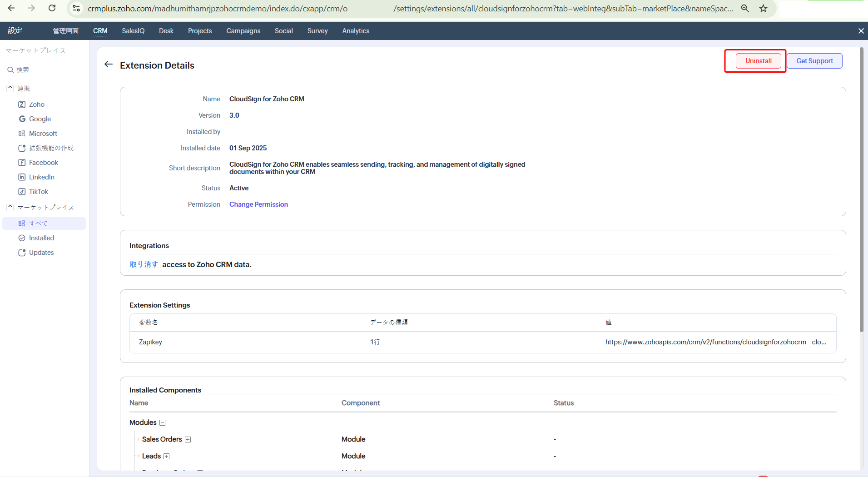This screenshot has width=868, height=477.
Task: Reload the current page
Action: tap(52, 8)
